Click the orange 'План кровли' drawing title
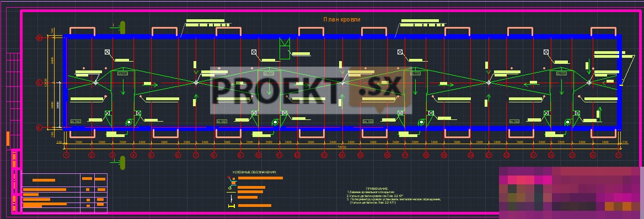Image resolution: width=644 pixels, height=219 pixels. coord(342,19)
